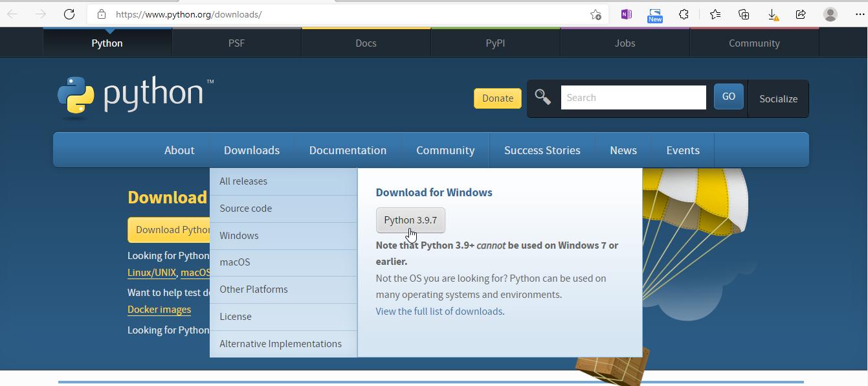Click into the Search input field
Viewport: 868px width, 386px height.
tap(633, 98)
